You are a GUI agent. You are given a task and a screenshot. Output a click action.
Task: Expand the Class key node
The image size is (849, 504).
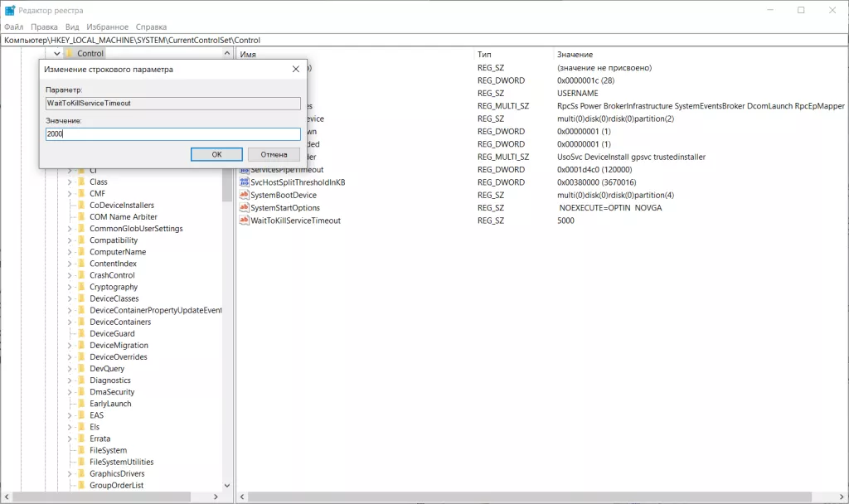click(70, 182)
